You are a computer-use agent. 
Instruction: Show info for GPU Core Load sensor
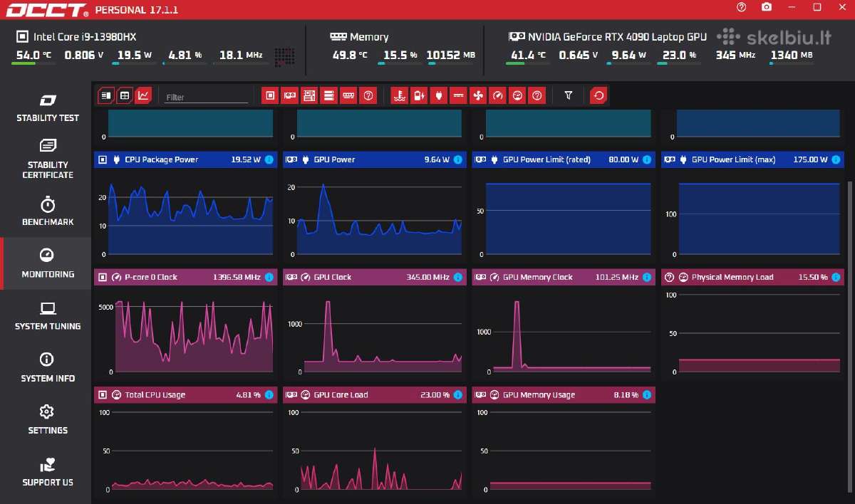point(457,394)
